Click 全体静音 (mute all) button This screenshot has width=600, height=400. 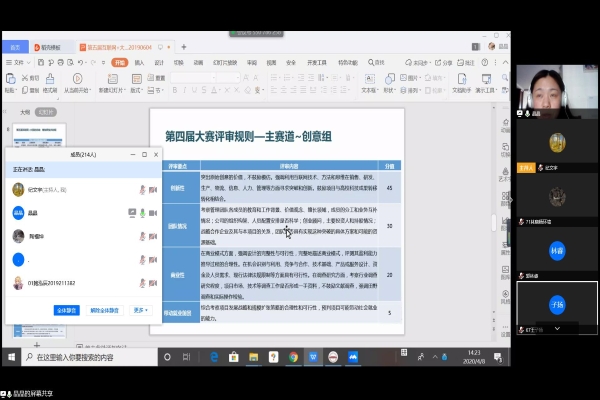tap(67, 310)
